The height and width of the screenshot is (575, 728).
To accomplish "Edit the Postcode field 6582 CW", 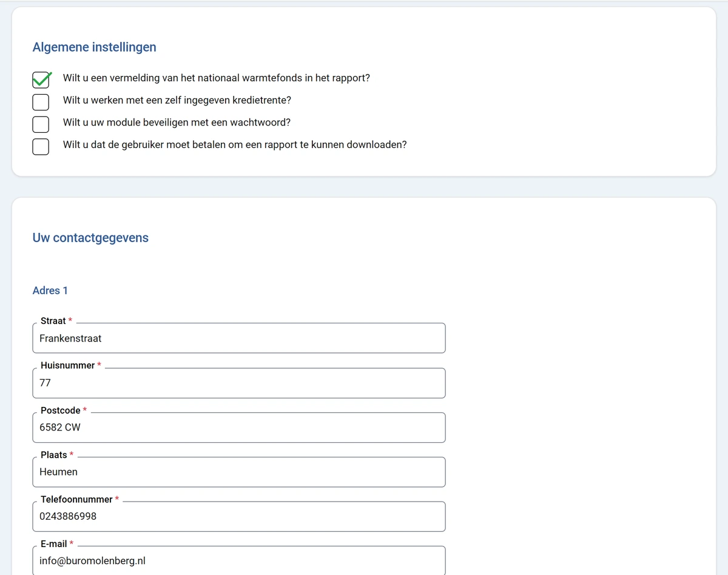I will pos(239,427).
